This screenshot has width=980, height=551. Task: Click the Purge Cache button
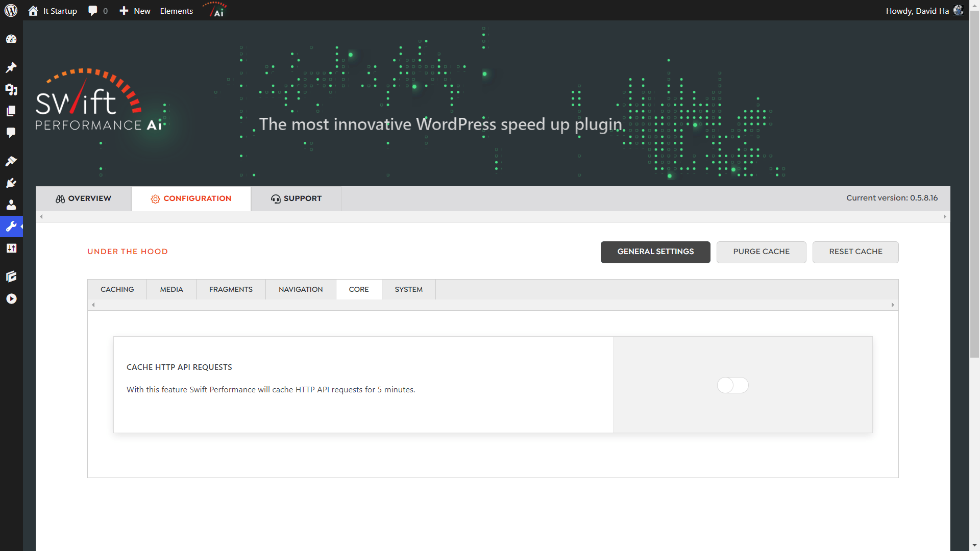coord(762,252)
